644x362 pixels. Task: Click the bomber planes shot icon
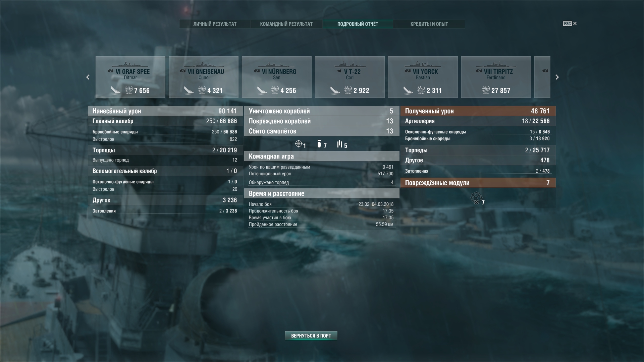pyautogui.click(x=319, y=144)
